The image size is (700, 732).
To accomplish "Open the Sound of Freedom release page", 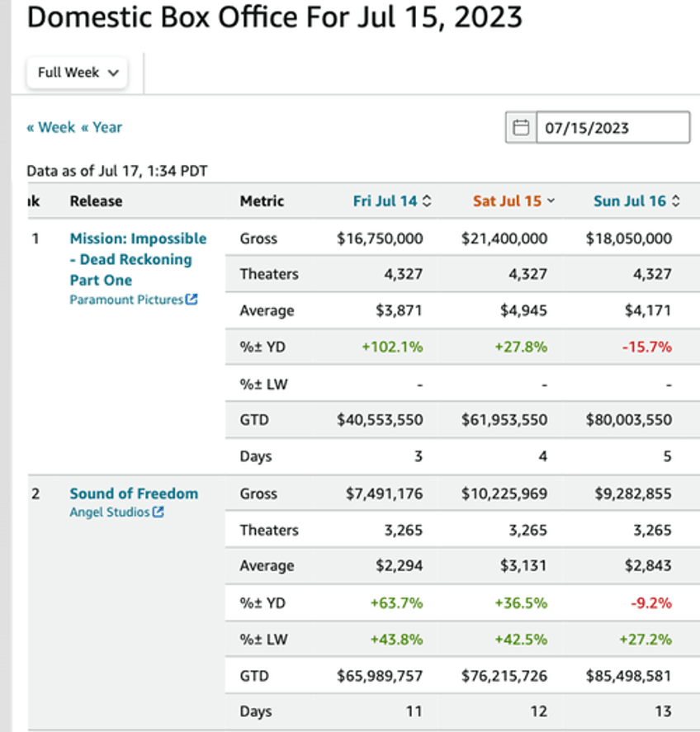I will [x=134, y=494].
